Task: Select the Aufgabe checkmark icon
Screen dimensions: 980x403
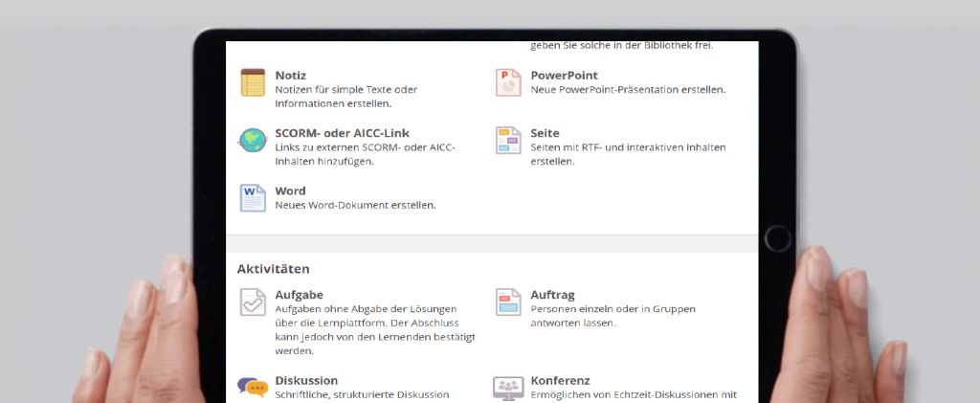Action: 253,302
